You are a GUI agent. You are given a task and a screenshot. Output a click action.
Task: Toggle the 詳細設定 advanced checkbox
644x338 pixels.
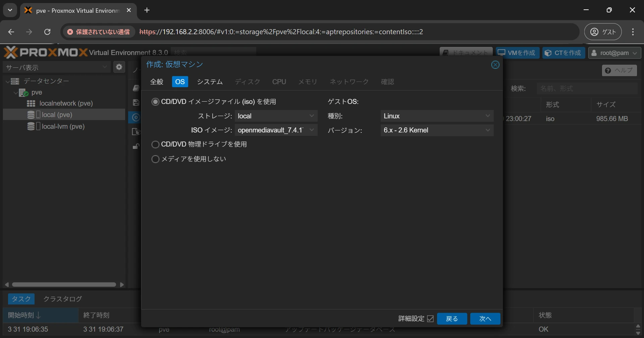point(430,319)
